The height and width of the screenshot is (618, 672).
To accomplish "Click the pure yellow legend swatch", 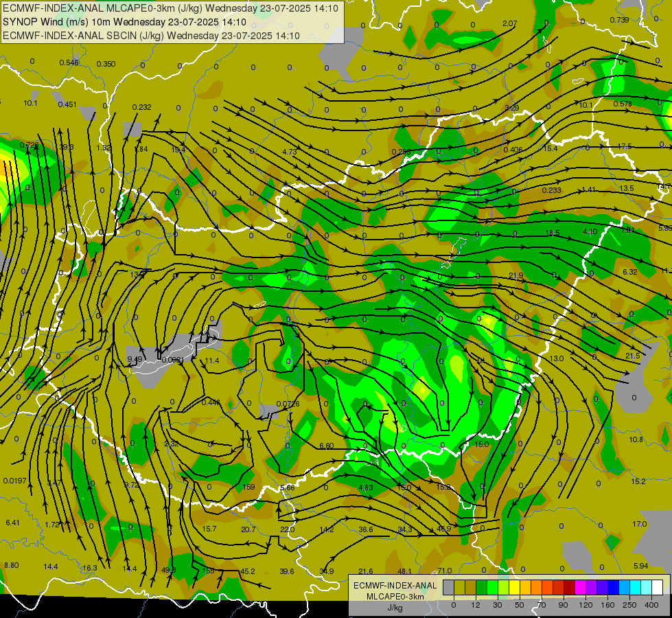I will 514,588.
